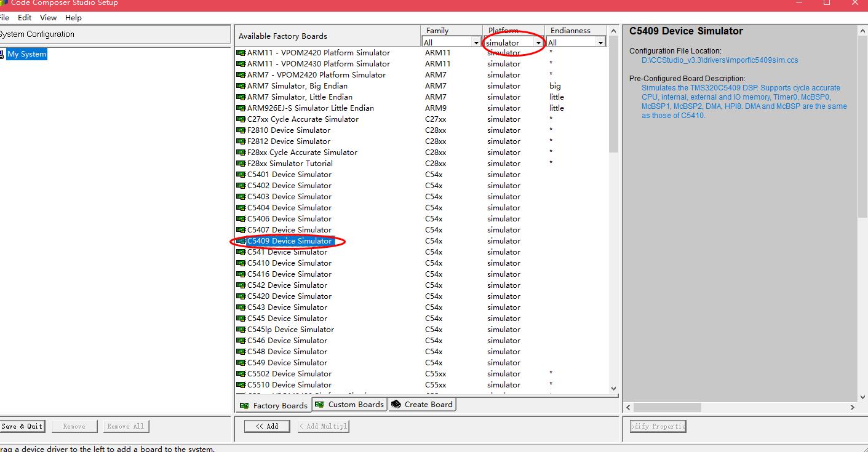Click the Create Board chip icon
The image size is (868, 452).
[x=396, y=405]
